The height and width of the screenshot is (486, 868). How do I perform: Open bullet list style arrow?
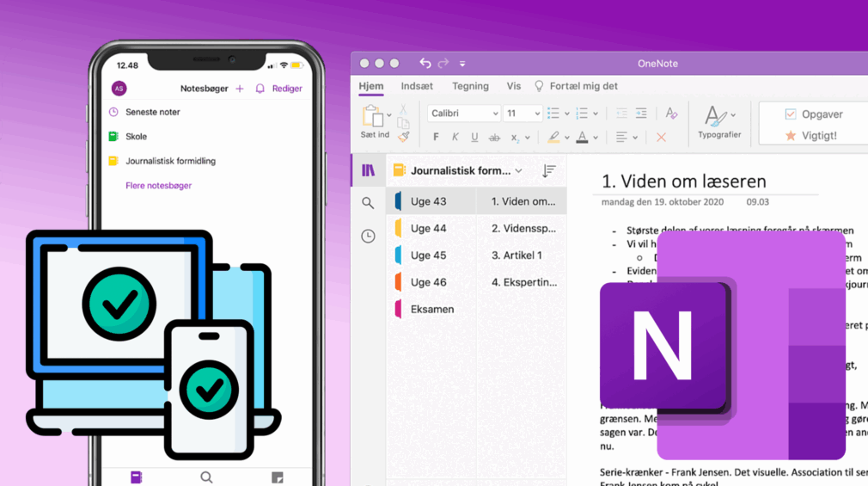tap(567, 114)
